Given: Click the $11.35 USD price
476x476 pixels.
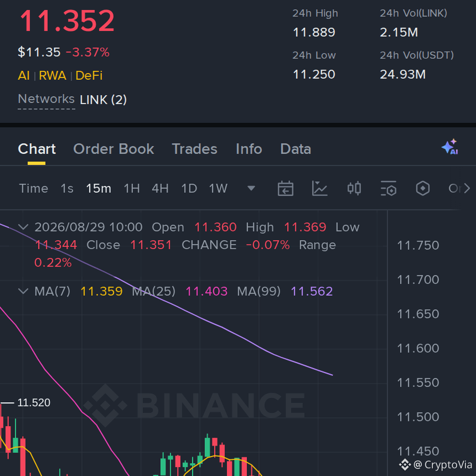Looking at the screenshot, I should tap(39, 52).
